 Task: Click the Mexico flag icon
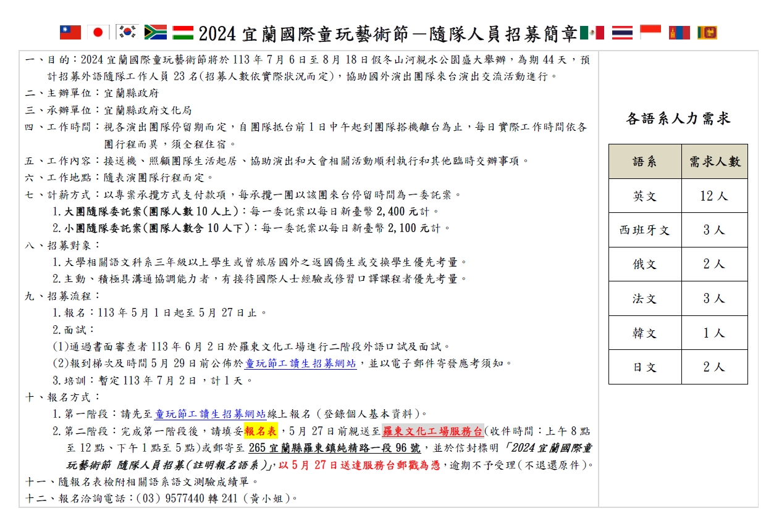coord(592,32)
